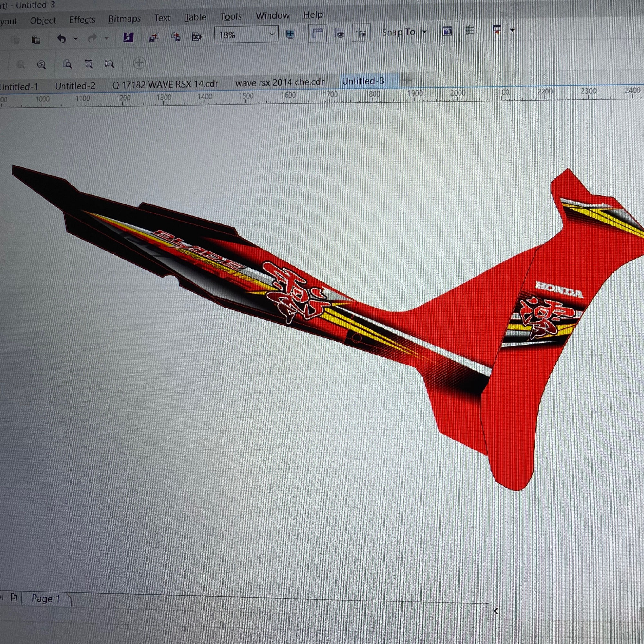Click the purple Search Content icon

(x=128, y=37)
